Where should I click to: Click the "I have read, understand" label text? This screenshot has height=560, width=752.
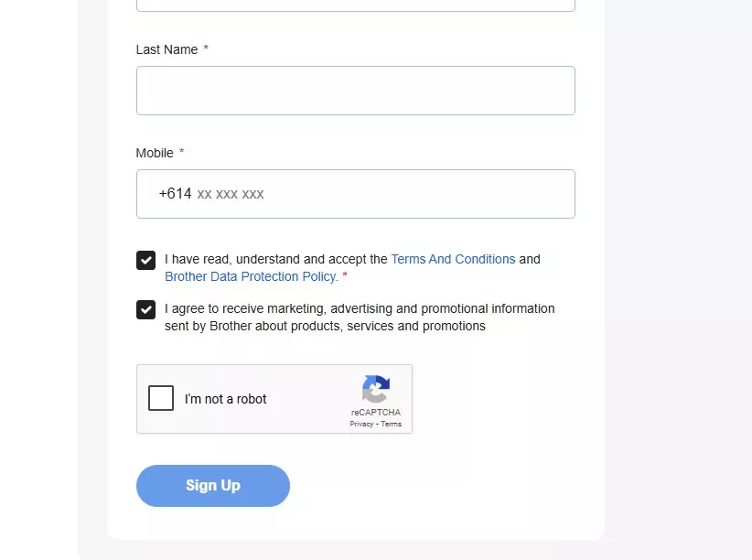[276, 259]
